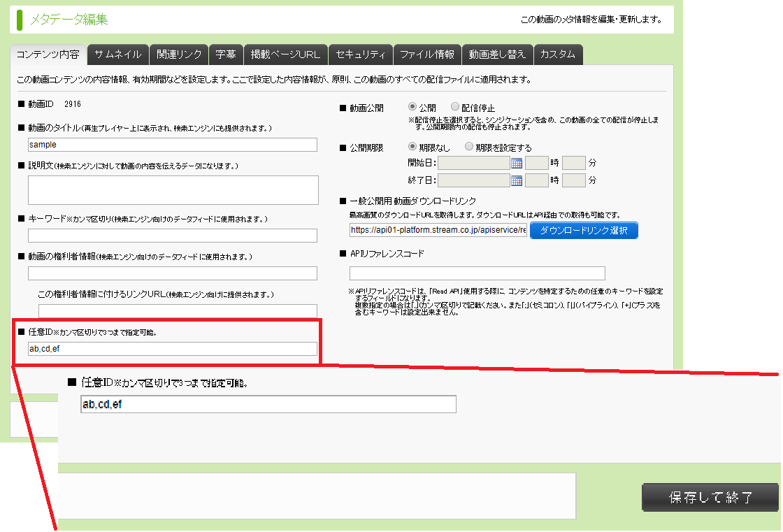Image resolution: width=783 pixels, height=532 pixels.
Task: Open the 関連リンク tab
Action: tap(179, 55)
